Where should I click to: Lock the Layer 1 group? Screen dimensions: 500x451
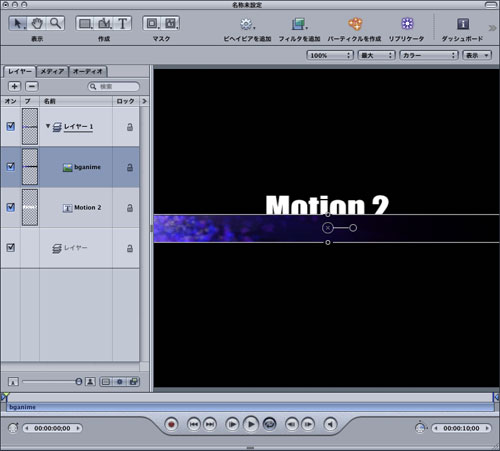click(130, 127)
